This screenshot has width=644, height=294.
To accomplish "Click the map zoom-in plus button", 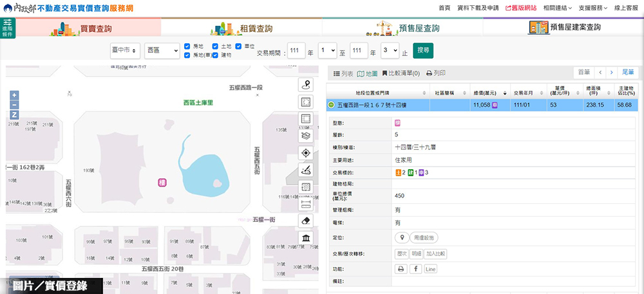I will pos(14,95).
